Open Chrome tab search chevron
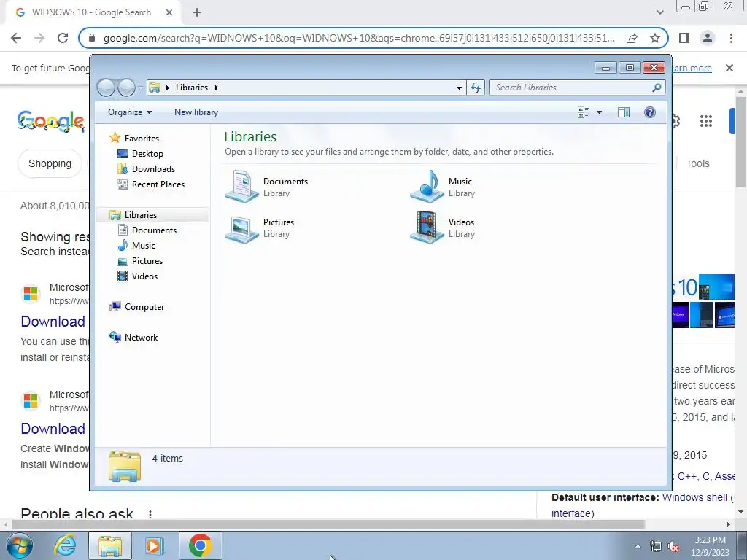This screenshot has width=747, height=560. point(659,12)
